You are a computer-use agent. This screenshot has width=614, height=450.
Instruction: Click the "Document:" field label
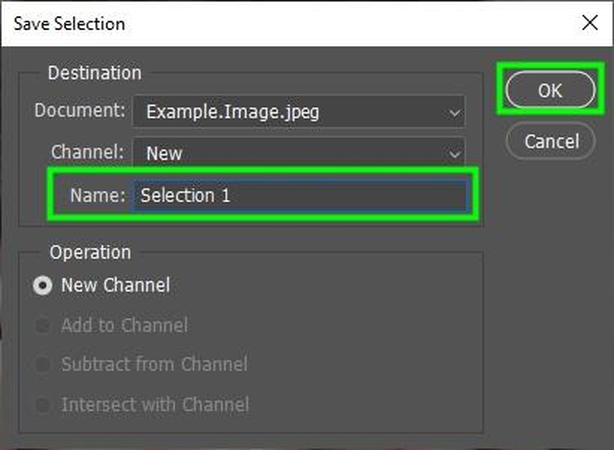[x=80, y=111]
